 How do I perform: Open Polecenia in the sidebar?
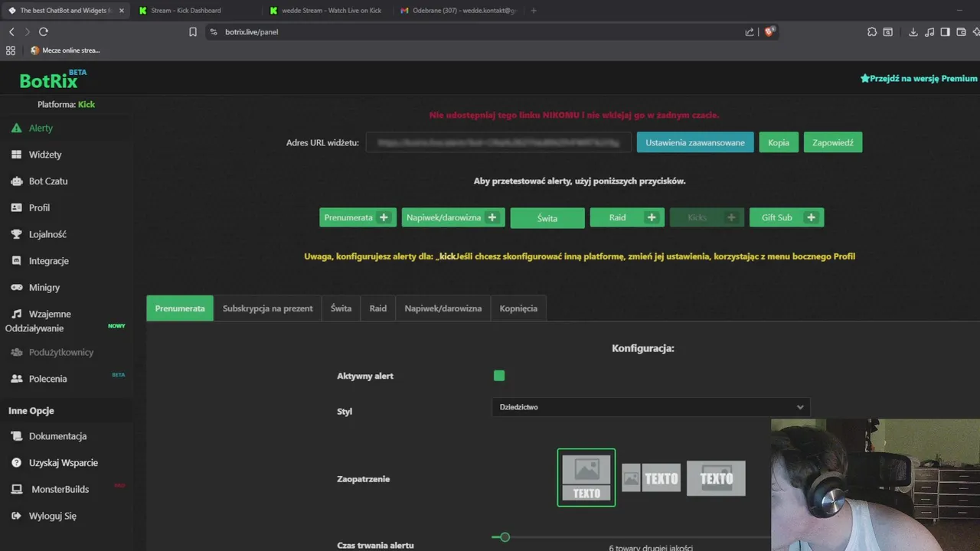(x=47, y=379)
